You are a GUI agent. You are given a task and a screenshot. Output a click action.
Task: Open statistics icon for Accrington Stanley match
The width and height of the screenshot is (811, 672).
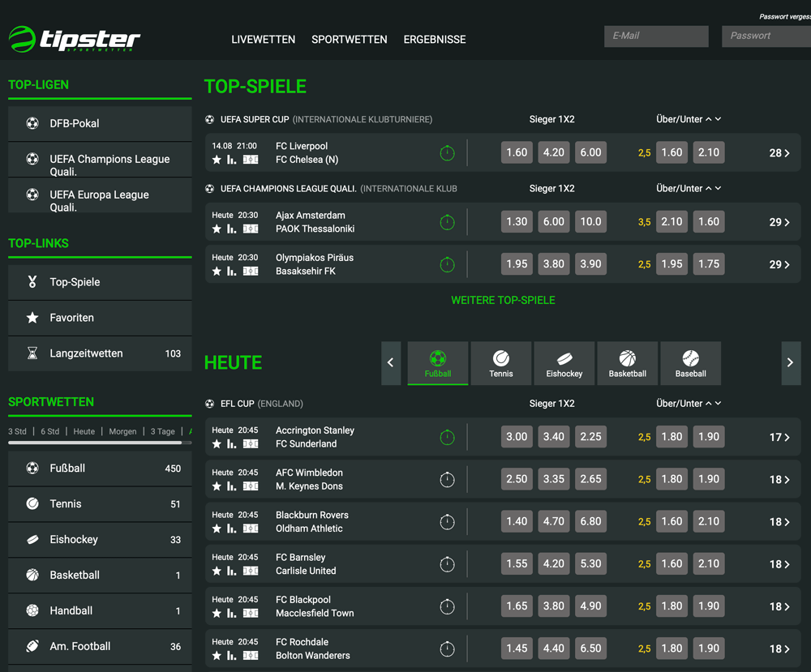point(232,444)
